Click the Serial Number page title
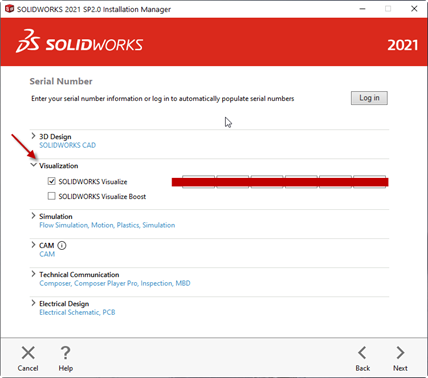The width and height of the screenshot is (428, 378). pos(61,81)
